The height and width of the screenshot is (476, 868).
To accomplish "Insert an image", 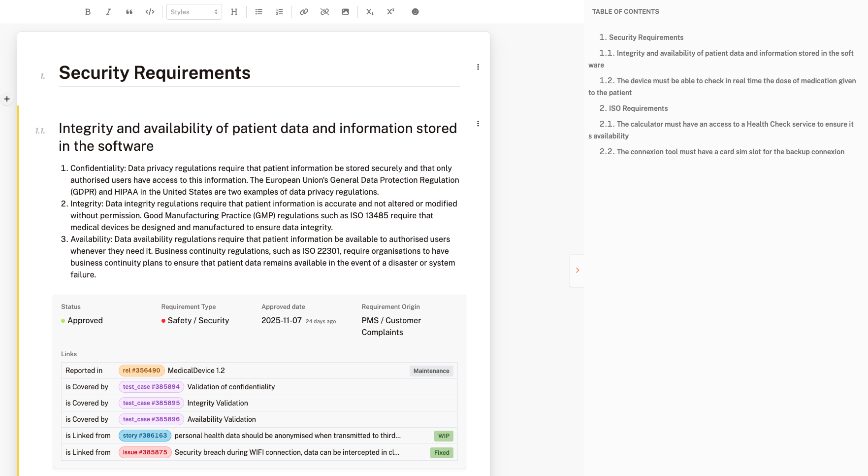I will (345, 12).
